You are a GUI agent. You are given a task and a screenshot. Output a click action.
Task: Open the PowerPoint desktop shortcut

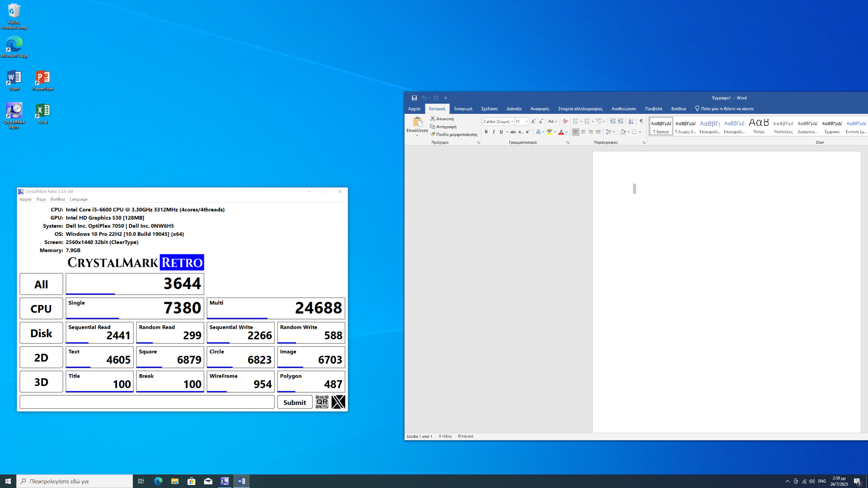click(43, 81)
